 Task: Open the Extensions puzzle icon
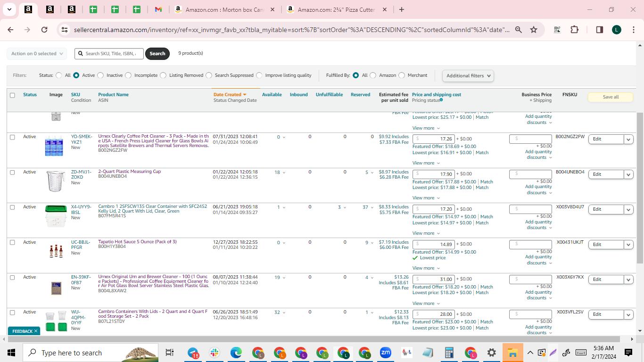point(574,30)
